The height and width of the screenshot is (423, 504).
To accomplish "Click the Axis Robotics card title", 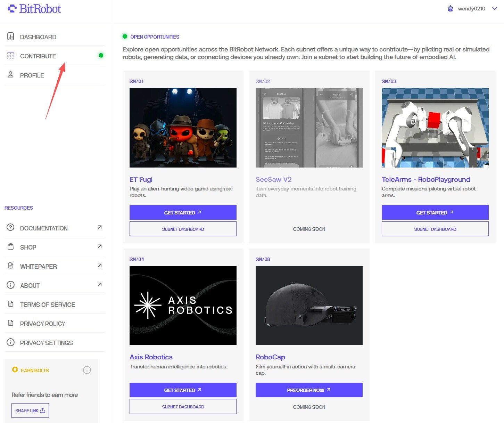I will [151, 357].
